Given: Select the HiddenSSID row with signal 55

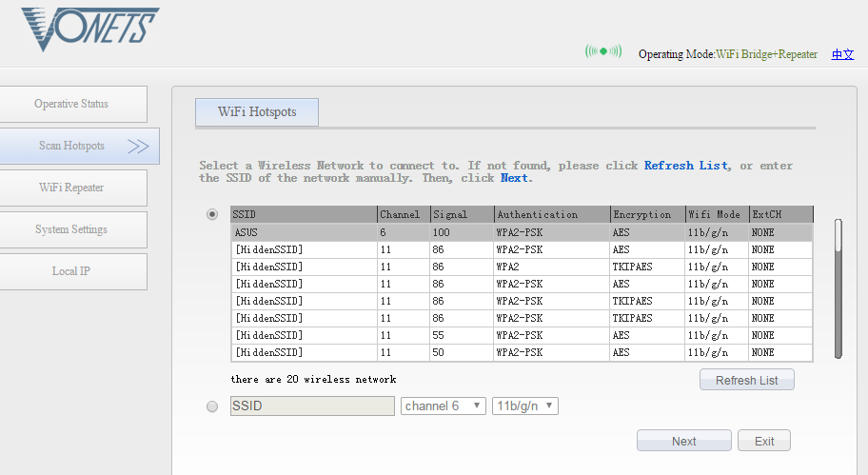Looking at the screenshot, I should (x=522, y=335).
